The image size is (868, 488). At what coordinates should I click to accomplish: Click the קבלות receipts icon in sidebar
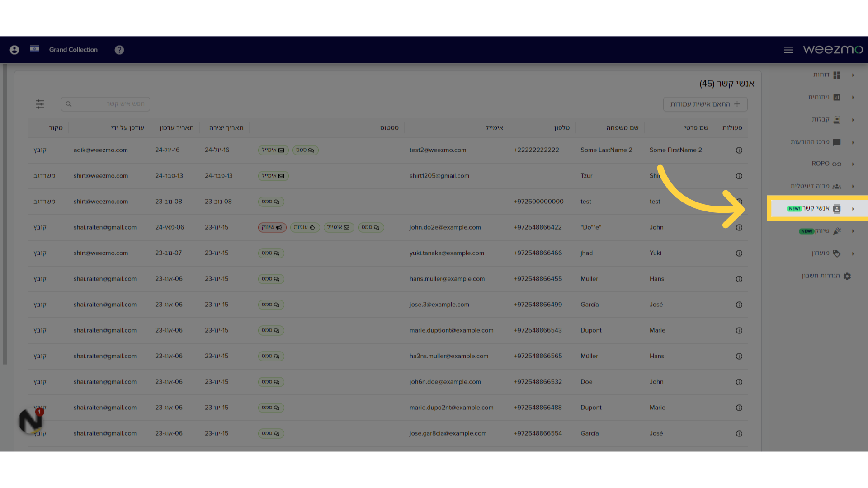[837, 120]
